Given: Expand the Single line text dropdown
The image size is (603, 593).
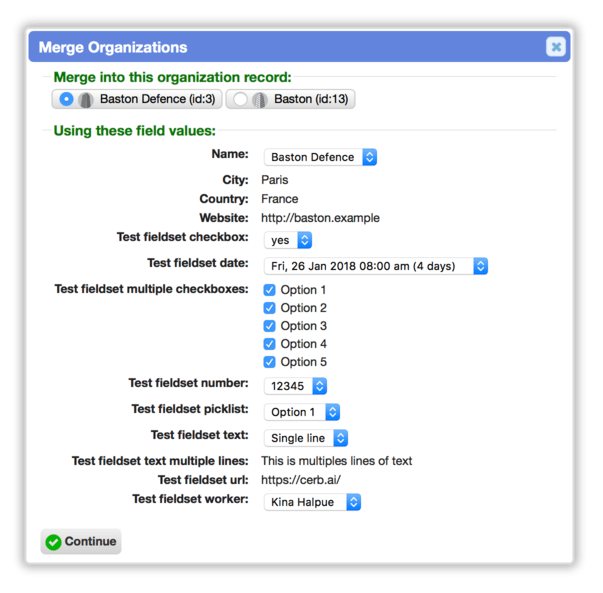Looking at the screenshot, I should pyautogui.click(x=306, y=438).
